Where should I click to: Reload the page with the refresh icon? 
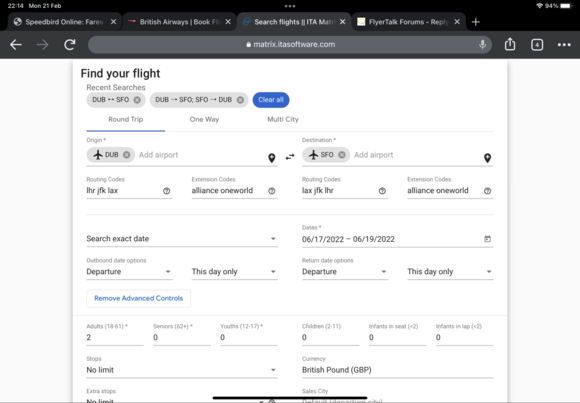coord(70,45)
